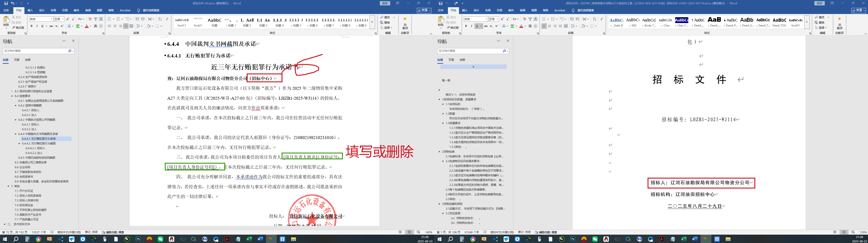The height and width of the screenshot is (243, 868).
Task: Collapse 2货物包装 heading in 招标文件 navigation
Action: coord(439,151)
